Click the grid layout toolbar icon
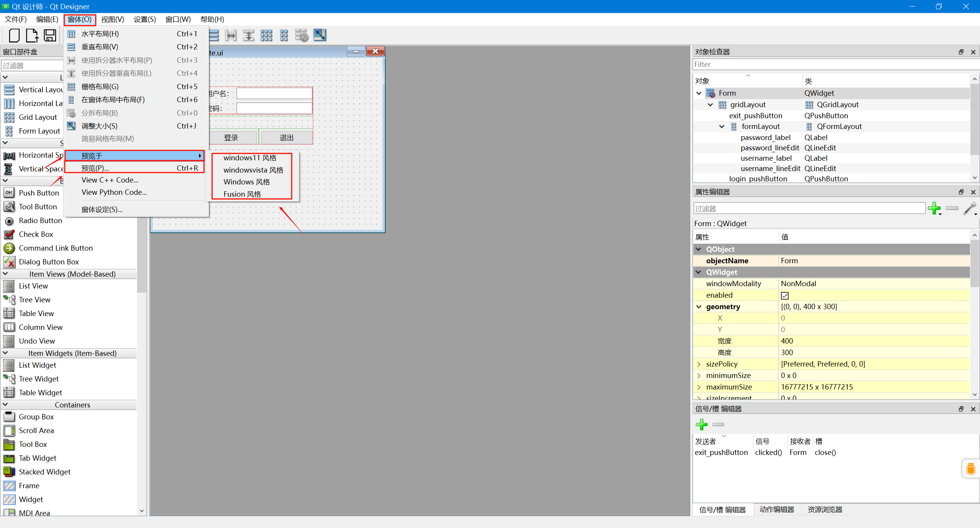The width and height of the screenshot is (980, 528). [266, 35]
